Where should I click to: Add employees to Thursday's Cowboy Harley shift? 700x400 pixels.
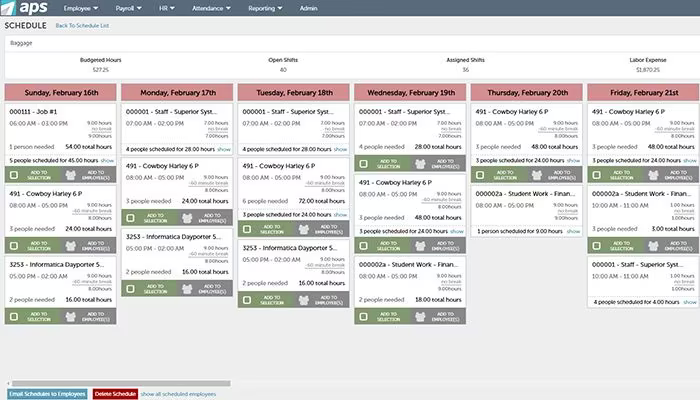coord(554,175)
